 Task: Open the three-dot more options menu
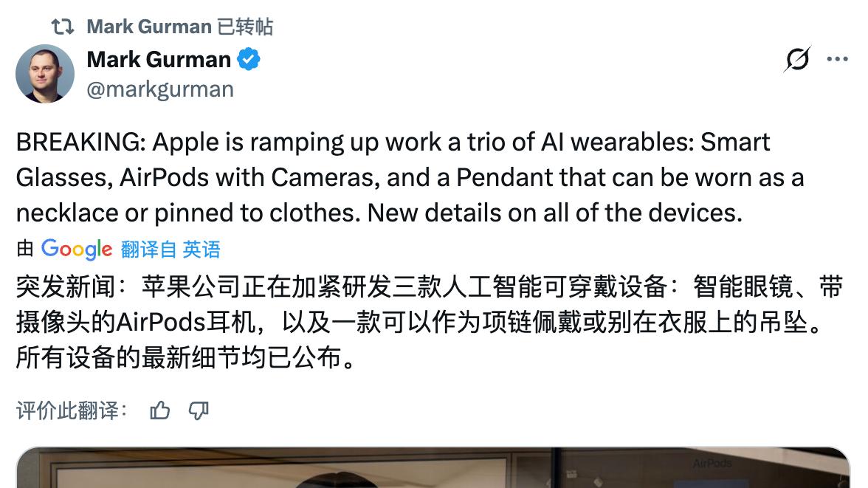click(x=837, y=59)
